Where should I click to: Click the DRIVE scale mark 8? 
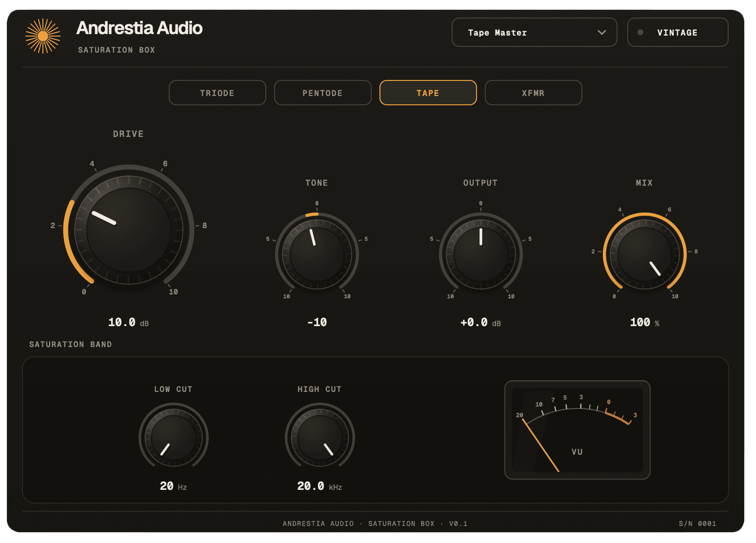[204, 226]
